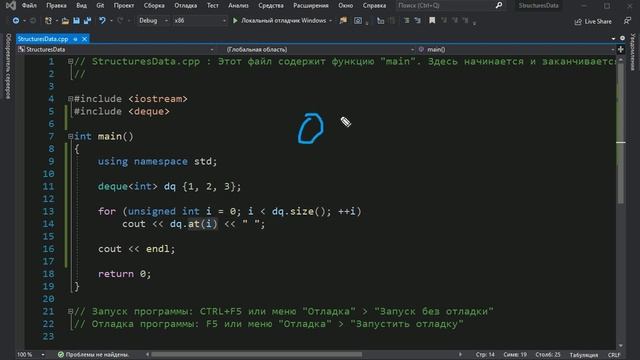Click the Симв: 19 status bar entry
The height and width of the screenshot is (360, 640).
[515, 355]
